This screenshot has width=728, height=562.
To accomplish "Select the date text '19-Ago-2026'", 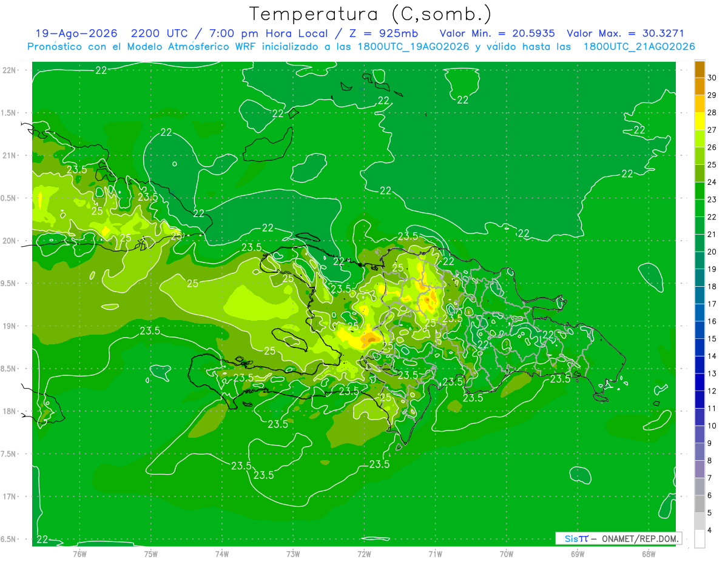I will (76, 33).
